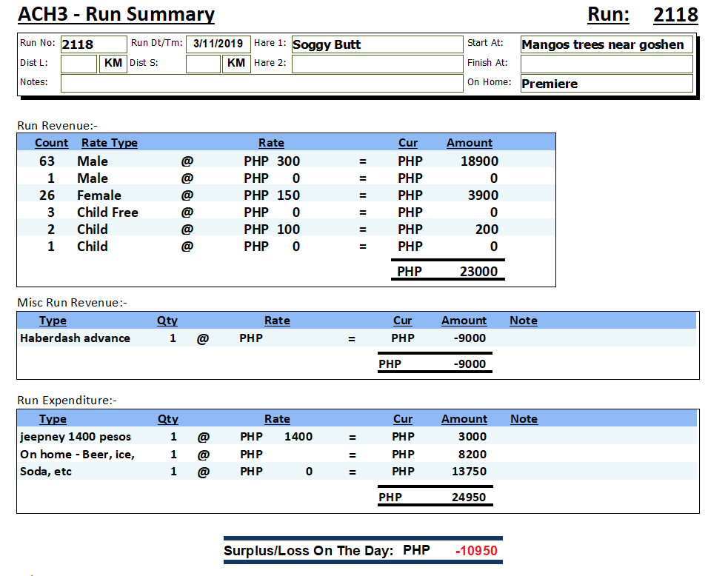Click the Run No field containing 2118

pos(93,44)
